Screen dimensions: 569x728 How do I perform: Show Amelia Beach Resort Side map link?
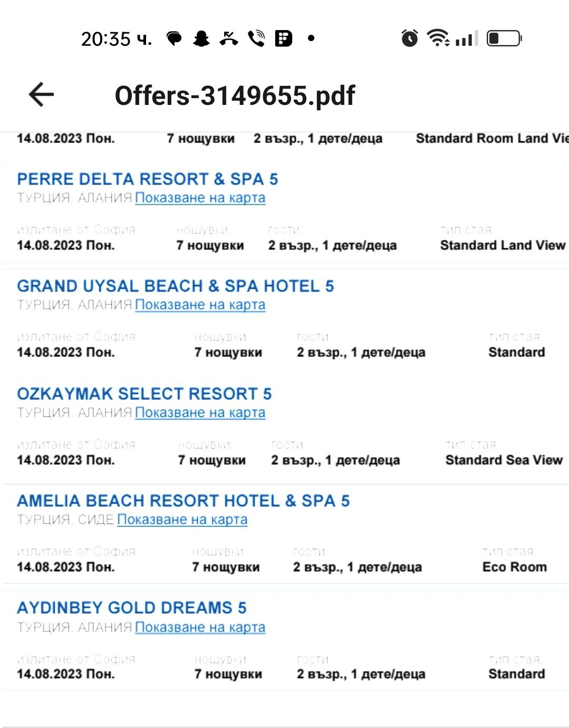pos(182,520)
